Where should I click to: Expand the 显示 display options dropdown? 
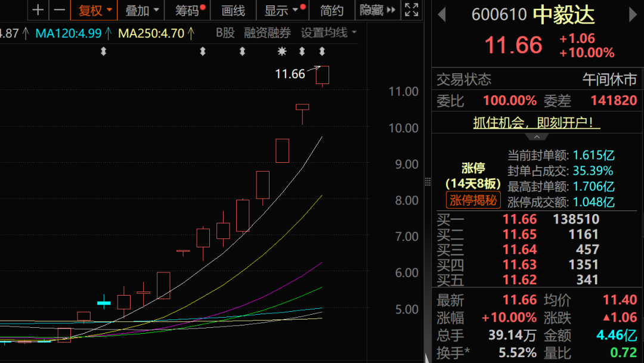[x=282, y=10]
